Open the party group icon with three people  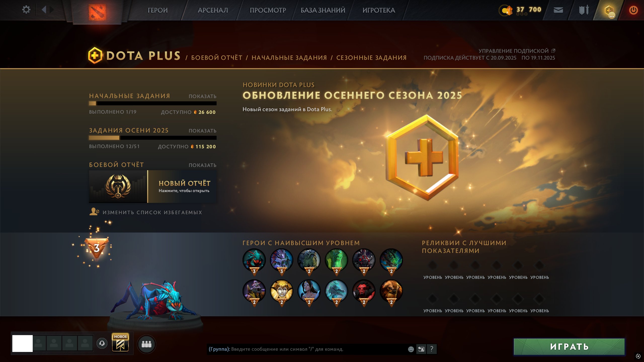146,344
